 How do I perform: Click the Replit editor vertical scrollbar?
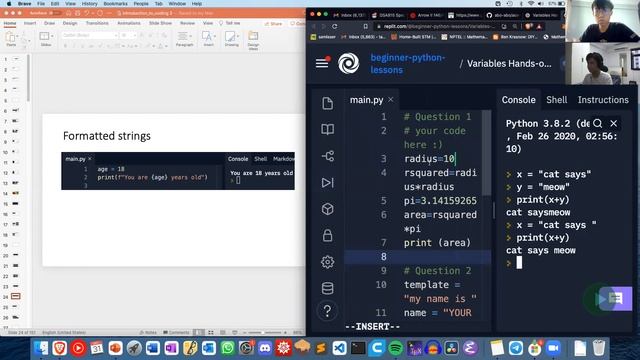(x=487, y=153)
